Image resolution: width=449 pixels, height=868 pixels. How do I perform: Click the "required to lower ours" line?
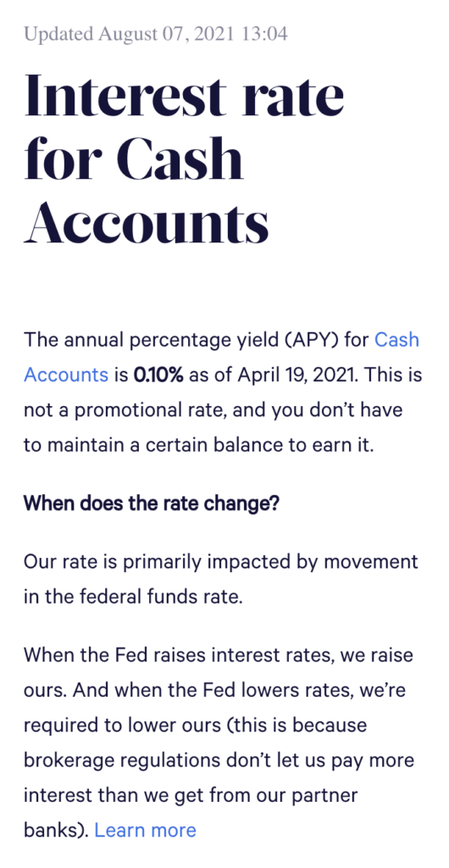(195, 725)
